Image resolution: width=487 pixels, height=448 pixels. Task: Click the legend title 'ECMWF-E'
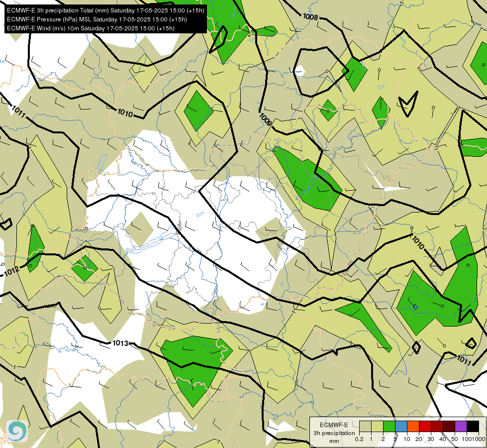click(334, 425)
